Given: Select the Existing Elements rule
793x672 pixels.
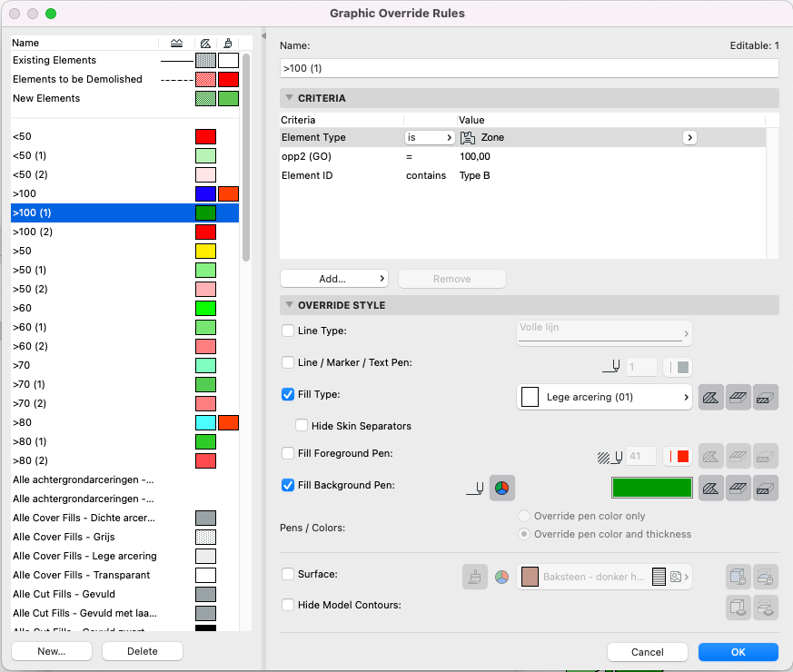Looking at the screenshot, I should point(124,60).
